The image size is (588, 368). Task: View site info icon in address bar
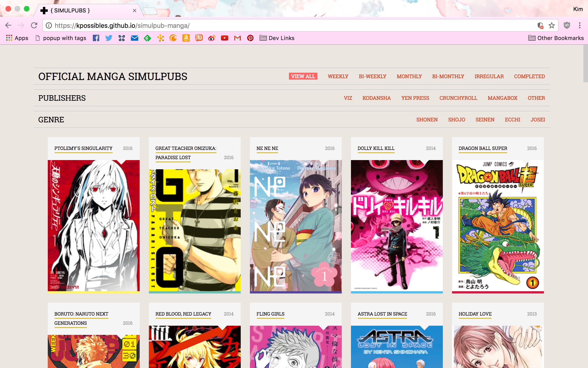coord(49,25)
